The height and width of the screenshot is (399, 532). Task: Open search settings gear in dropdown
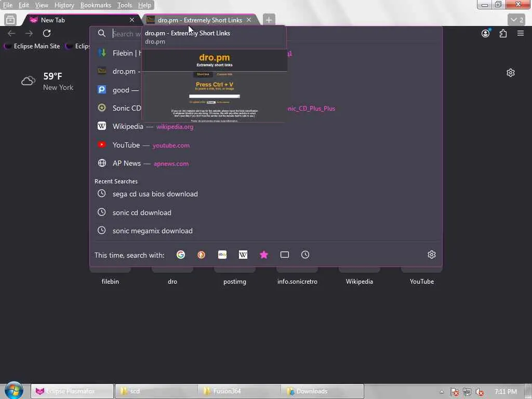(x=432, y=255)
